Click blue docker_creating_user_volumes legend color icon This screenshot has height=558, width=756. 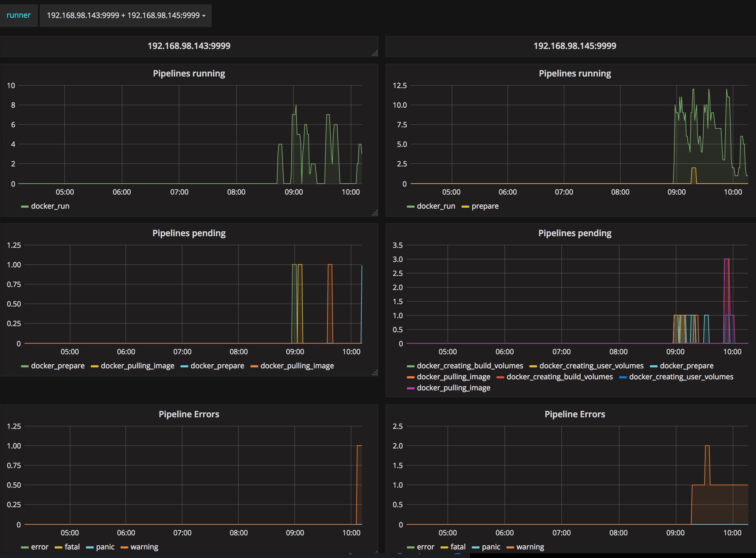click(x=623, y=377)
